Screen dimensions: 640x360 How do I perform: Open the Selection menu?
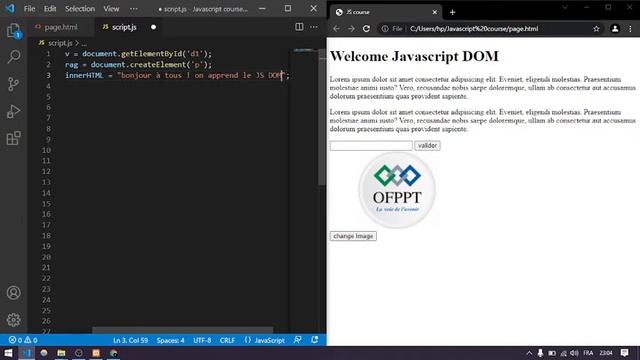pos(80,9)
